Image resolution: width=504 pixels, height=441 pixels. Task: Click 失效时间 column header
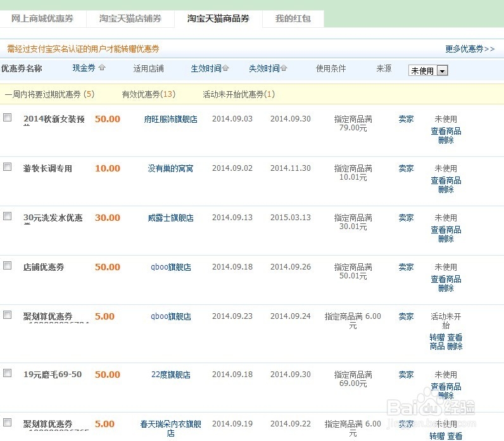tap(264, 68)
